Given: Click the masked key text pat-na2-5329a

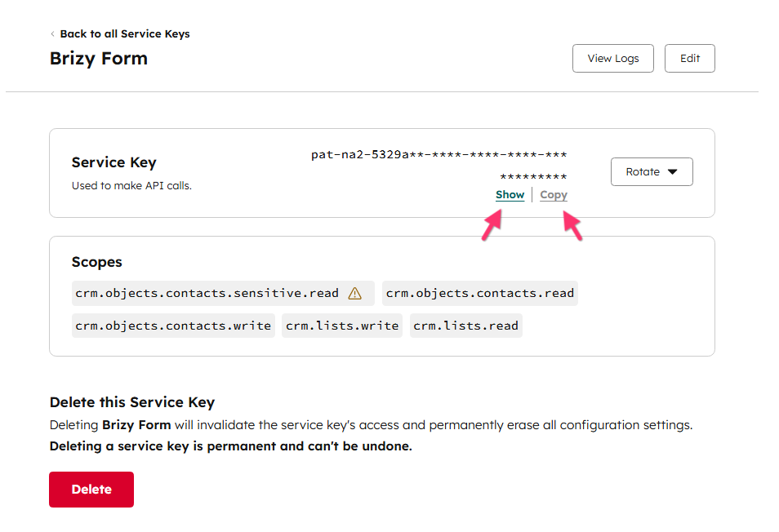Looking at the screenshot, I should 439,166.
